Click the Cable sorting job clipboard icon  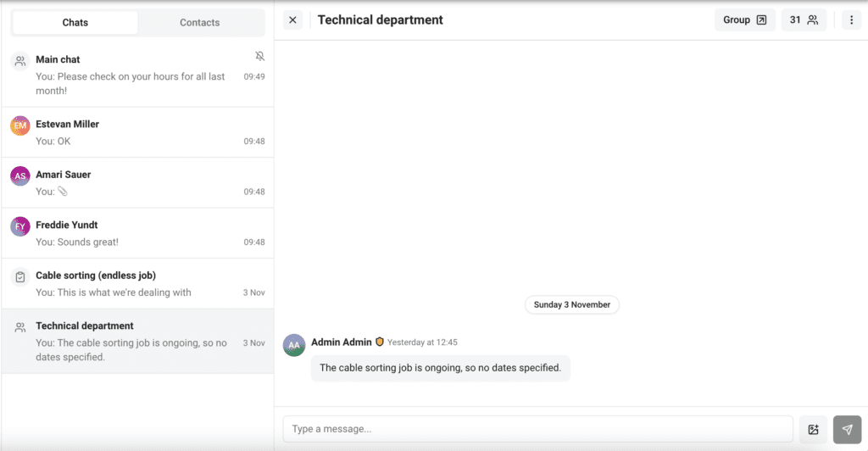(x=20, y=277)
